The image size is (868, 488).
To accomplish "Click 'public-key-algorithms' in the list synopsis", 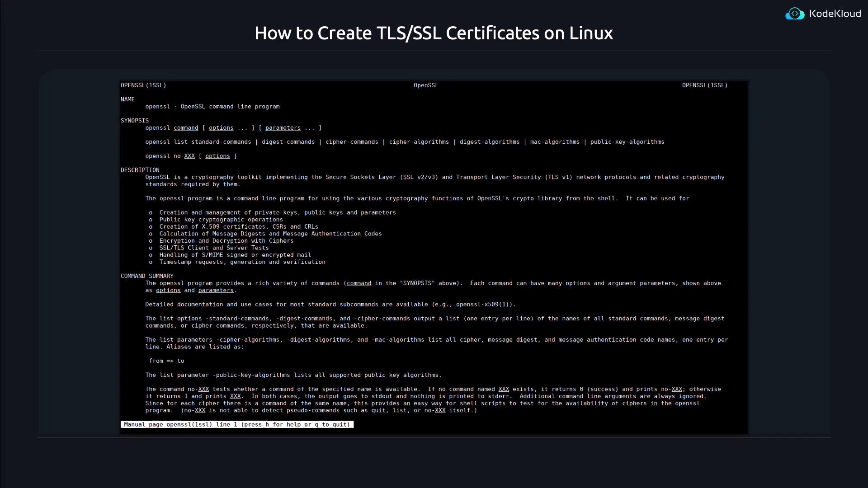I will pyautogui.click(x=627, y=142).
